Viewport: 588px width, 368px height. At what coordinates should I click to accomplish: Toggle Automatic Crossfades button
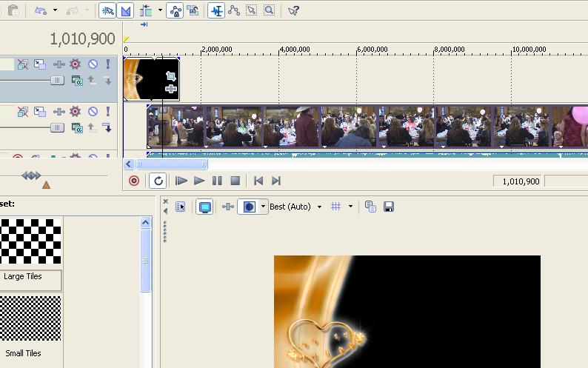point(125,10)
